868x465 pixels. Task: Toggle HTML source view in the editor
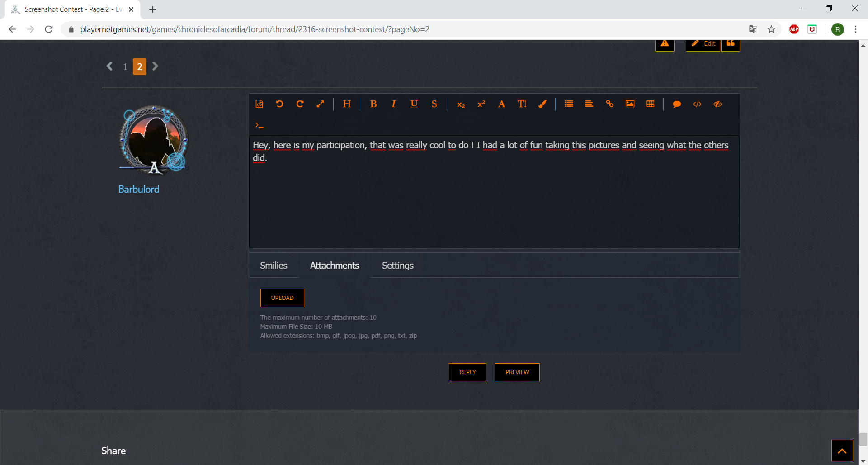(259, 104)
